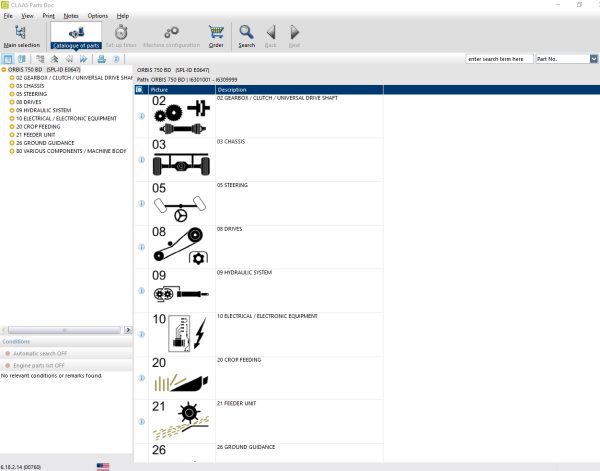This screenshot has width=600, height=471.
Task: Click the table header corner icon
Action: 140,90
